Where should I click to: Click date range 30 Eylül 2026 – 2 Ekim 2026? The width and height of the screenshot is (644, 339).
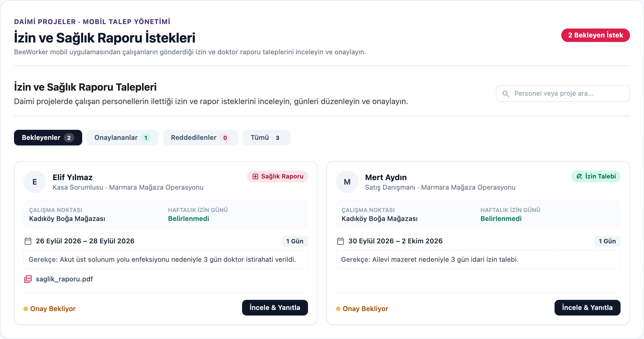coord(396,241)
